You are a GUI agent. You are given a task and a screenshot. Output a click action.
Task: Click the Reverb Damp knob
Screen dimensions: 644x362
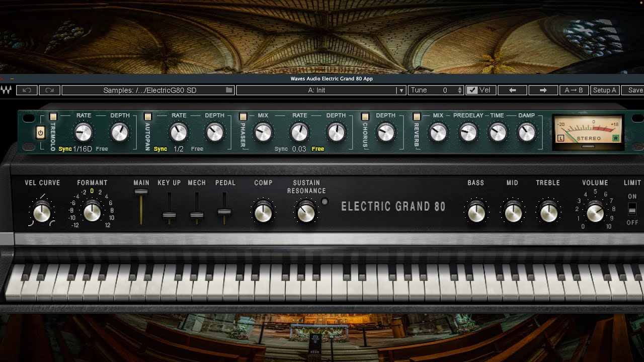tap(527, 133)
